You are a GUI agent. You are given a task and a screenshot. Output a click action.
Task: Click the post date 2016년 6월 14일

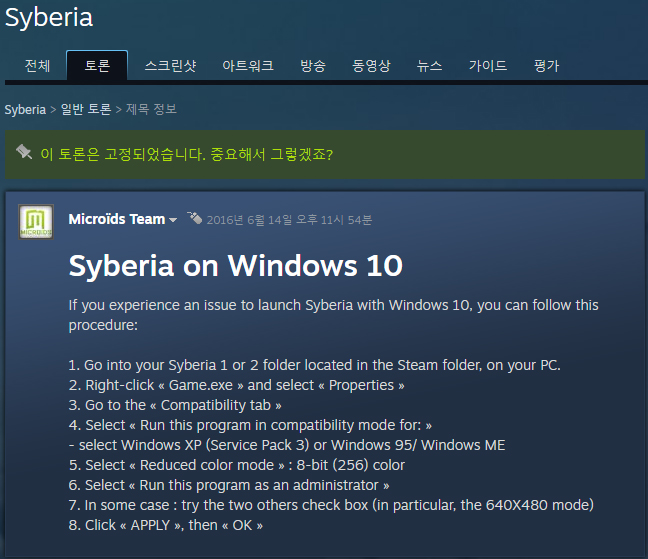289,220
